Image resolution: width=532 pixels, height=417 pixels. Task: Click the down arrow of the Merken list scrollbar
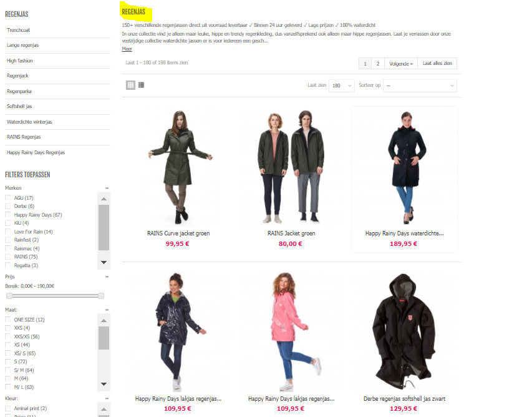[x=104, y=262]
